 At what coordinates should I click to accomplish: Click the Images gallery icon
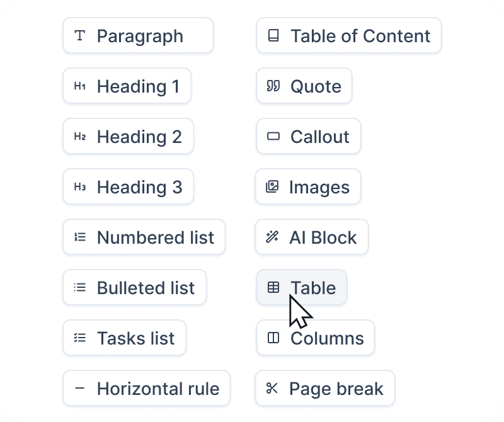[272, 186]
